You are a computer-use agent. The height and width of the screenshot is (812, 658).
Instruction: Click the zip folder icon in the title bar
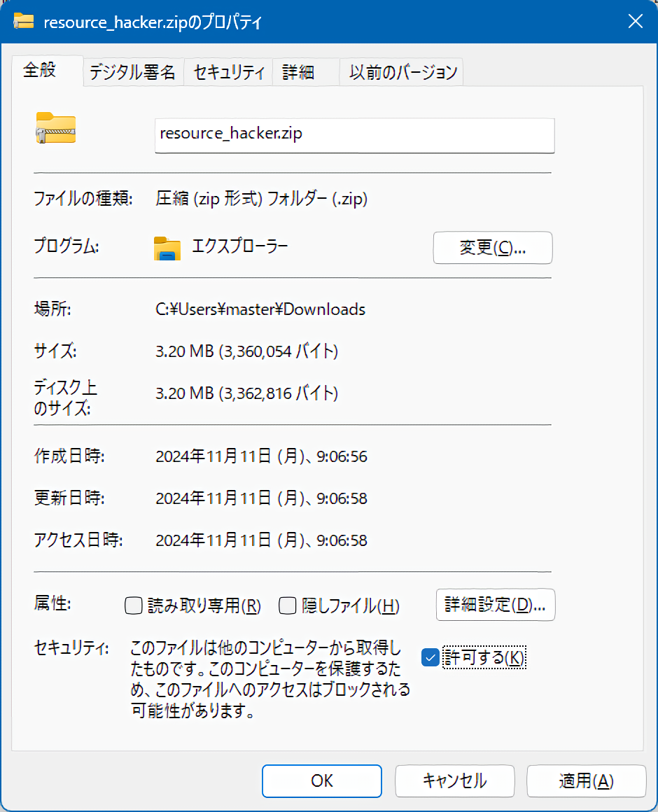tap(24, 21)
